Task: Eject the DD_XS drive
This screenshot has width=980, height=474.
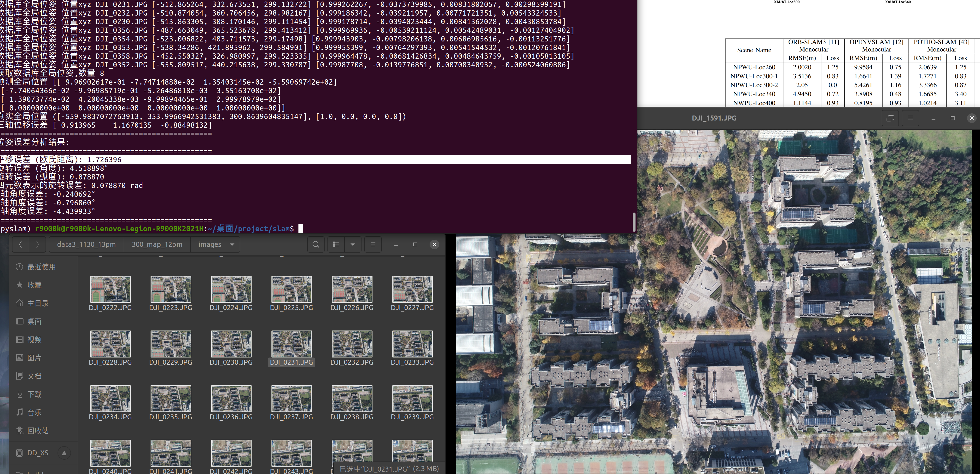Action: [64, 453]
